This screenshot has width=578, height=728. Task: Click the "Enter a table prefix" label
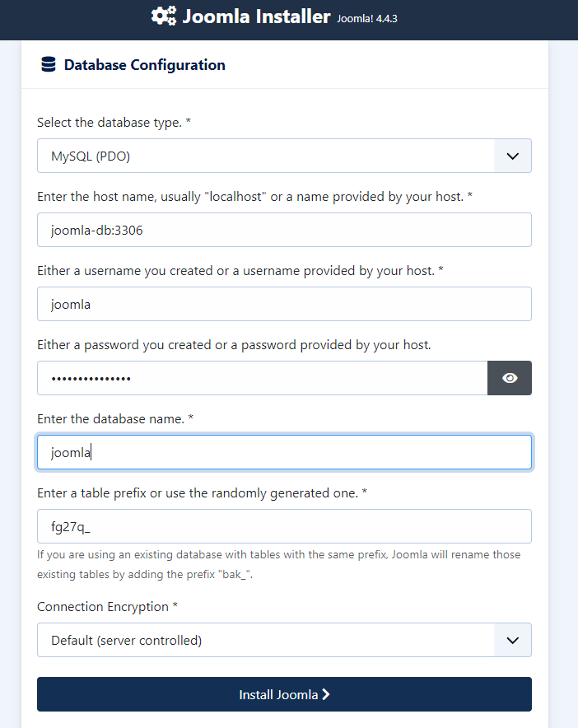pos(202,493)
